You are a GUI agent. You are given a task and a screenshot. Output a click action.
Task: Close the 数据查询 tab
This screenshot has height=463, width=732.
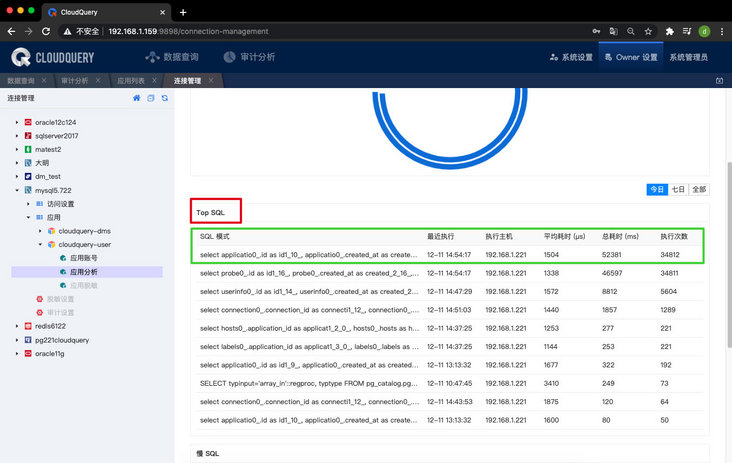pyautogui.click(x=44, y=80)
